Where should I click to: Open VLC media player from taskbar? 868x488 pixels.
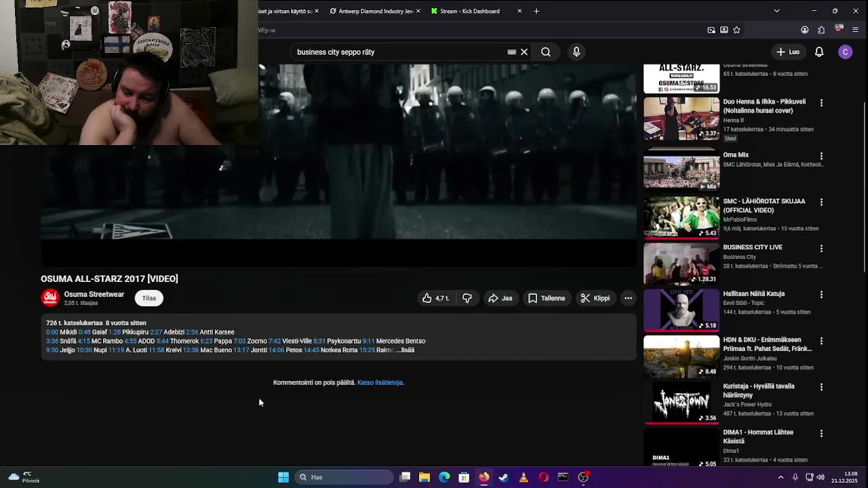[524, 477]
